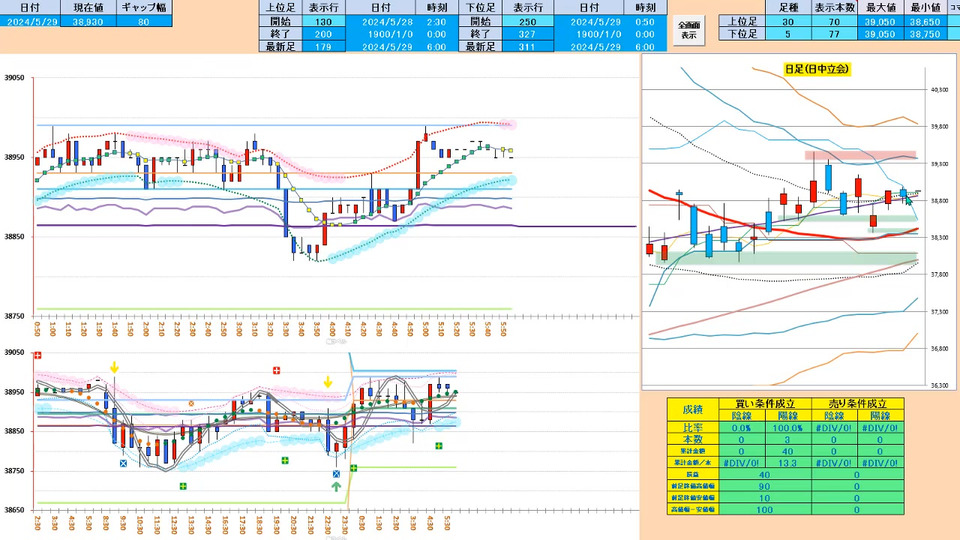
Task: Select the 比率 cell showing 100.0%
Action: click(x=787, y=428)
